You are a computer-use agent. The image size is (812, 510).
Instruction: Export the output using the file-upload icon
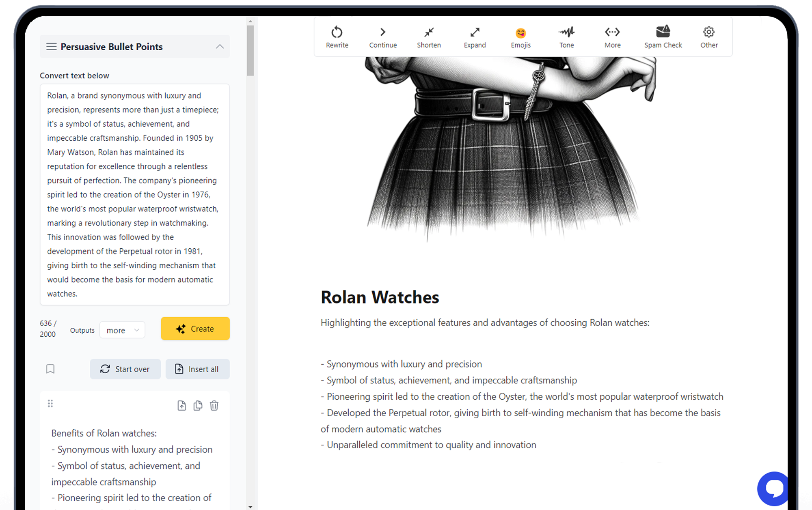pyautogui.click(x=181, y=405)
